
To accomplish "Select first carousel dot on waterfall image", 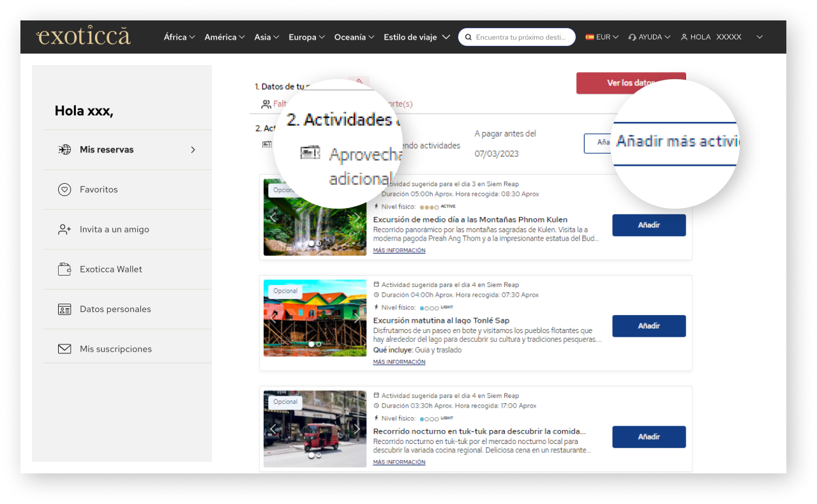I will [311, 243].
